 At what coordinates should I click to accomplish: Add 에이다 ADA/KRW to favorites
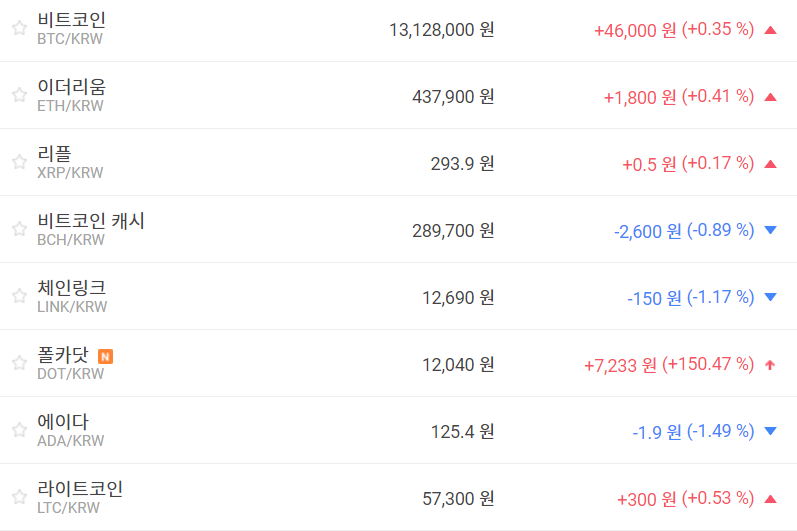coord(19,430)
